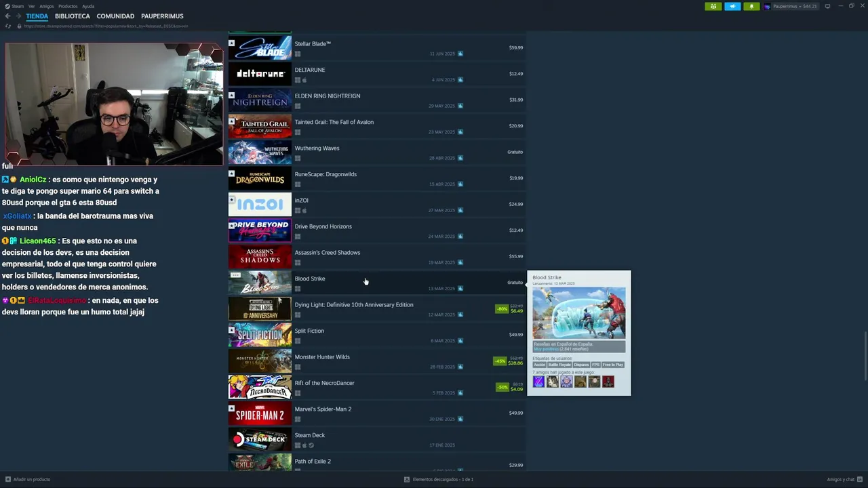Open the Stellar Blade™ search result
The image size is (868, 488).
376,48
